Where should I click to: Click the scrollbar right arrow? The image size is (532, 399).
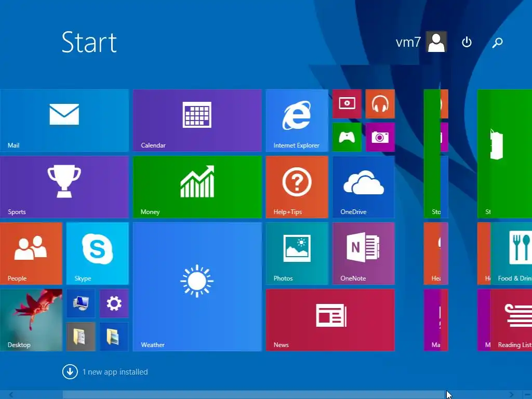tap(511, 395)
